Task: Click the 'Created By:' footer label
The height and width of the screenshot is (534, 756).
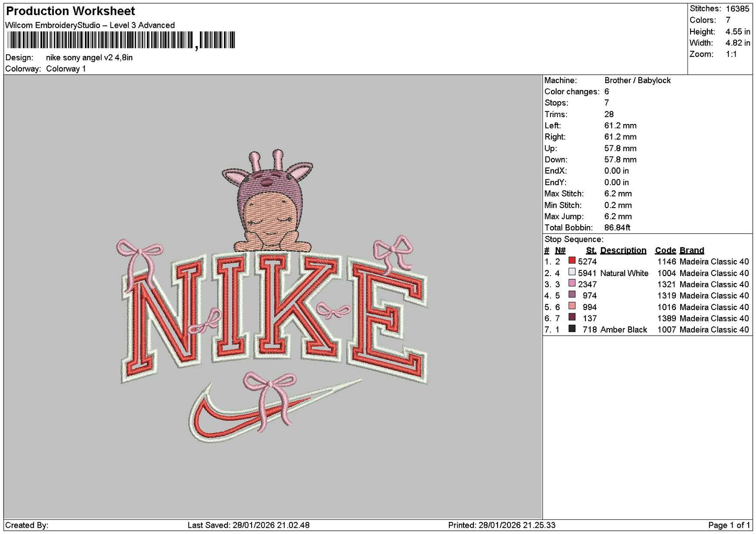Action: pos(27,525)
